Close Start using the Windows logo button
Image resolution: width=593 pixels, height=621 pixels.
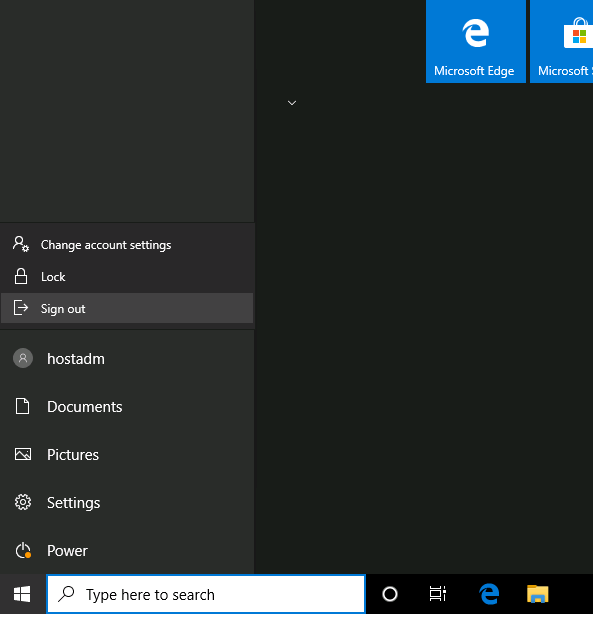tap(23, 594)
